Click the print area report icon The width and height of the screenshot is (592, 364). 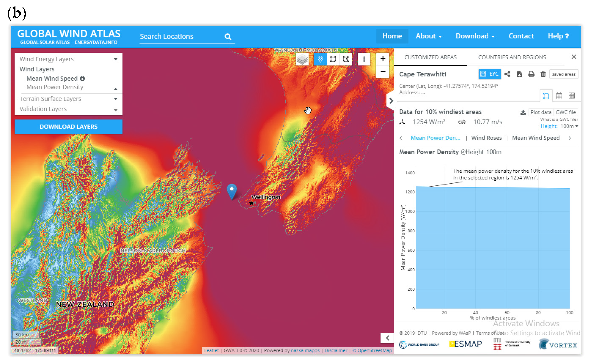pos(531,74)
